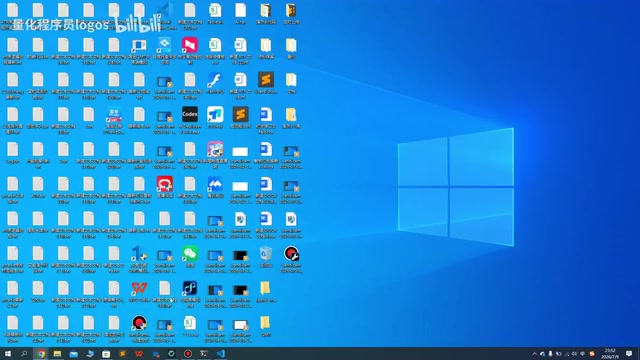Image resolution: width=640 pixels, height=360 pixels.
Task: Open the taskbar clock and date
Action: pyautogui.click(x=610, y=353)
